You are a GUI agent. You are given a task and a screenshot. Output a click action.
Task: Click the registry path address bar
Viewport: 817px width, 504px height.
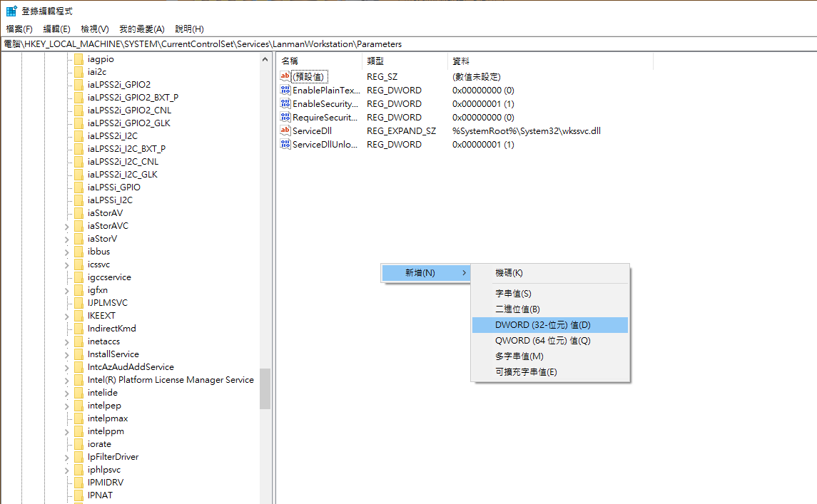(x=408, y=44)
